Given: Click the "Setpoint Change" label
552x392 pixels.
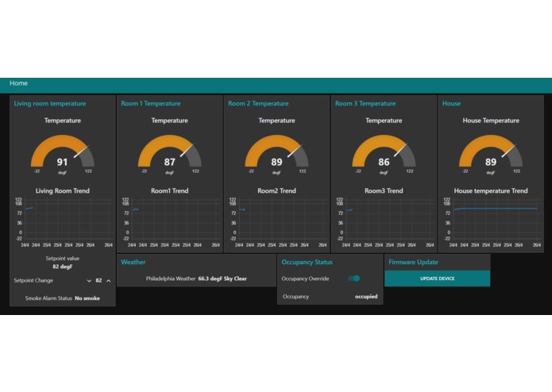Looking at the screenshot, I should (x=33, y=281).
